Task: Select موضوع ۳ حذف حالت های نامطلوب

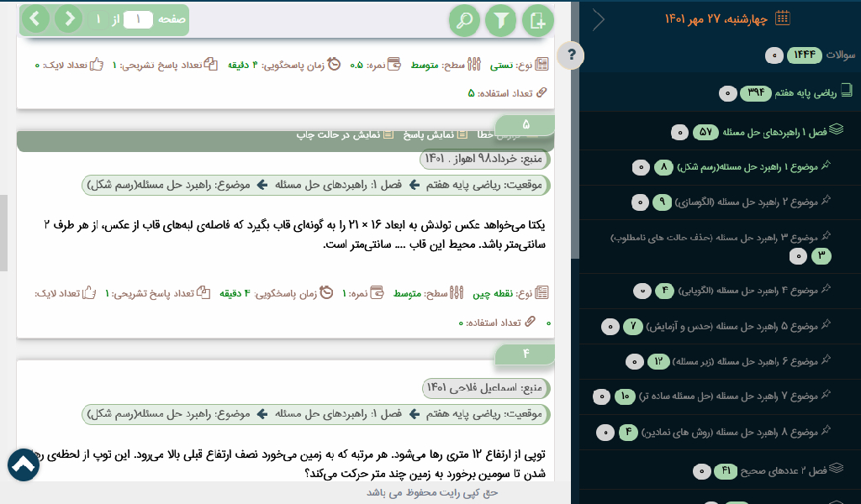Action: (715, 238)
